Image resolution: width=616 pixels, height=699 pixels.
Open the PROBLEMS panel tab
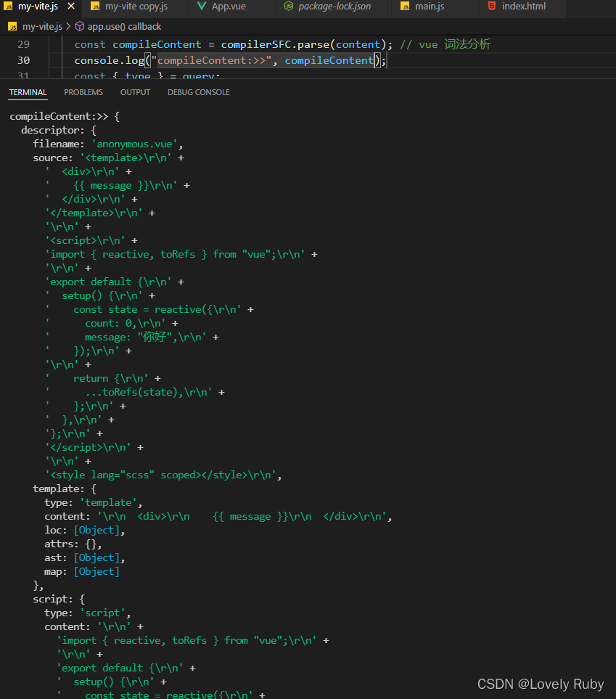[x=83, y=92]
